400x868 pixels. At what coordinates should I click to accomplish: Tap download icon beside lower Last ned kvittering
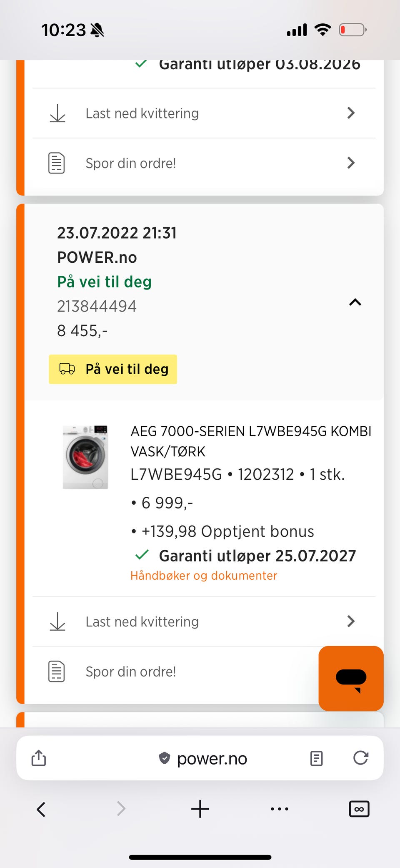pyautogui.click(x=57, y=621)
